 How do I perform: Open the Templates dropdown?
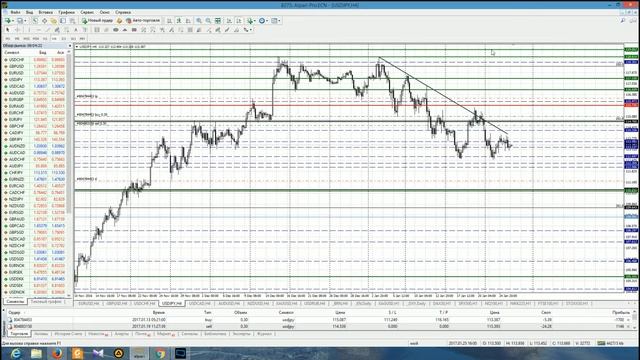[276, 20]
